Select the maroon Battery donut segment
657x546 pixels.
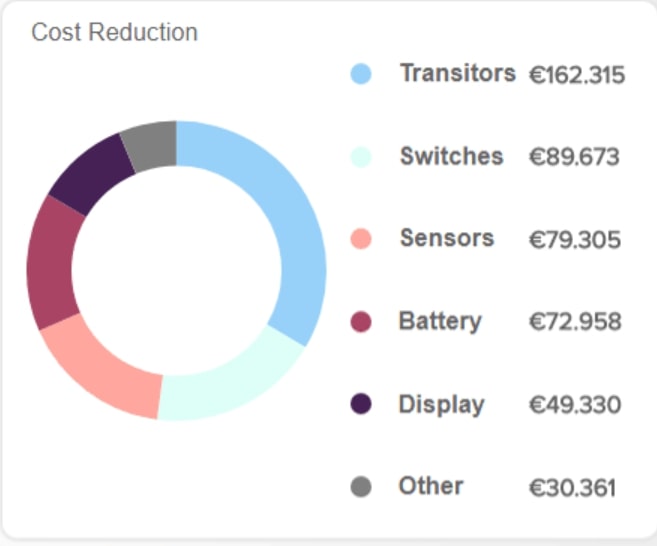click(50, 264)
